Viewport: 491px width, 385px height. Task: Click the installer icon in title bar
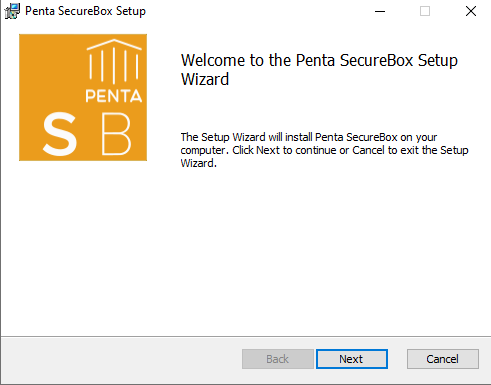point(12,11)
